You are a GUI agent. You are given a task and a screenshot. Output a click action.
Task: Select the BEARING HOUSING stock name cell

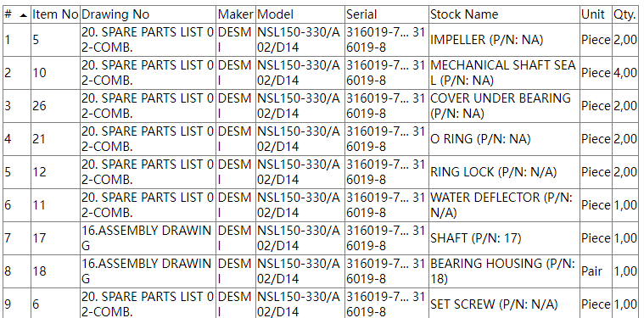(x=504, y=271)
